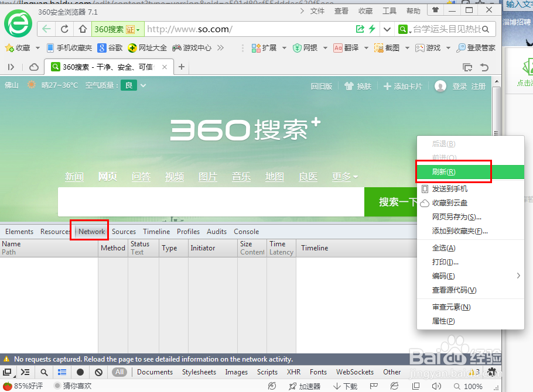Adjust the 100% page zoom control

(472, 386)
